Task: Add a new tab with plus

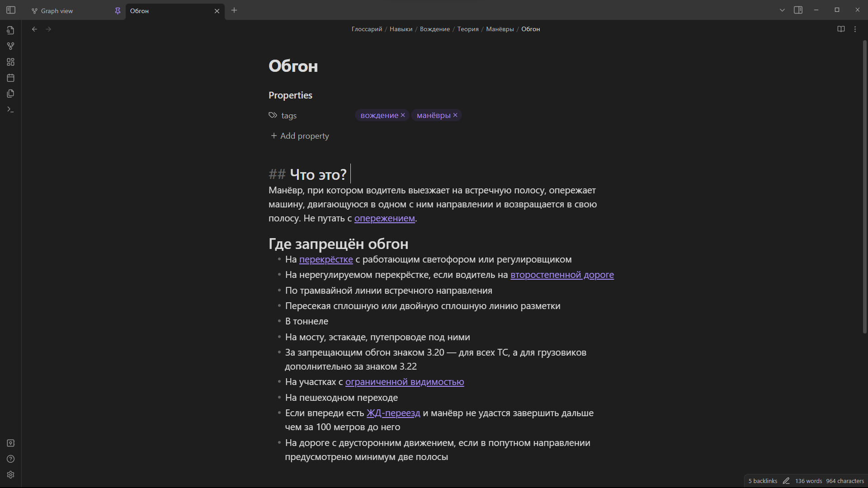Action: point(234,10)
